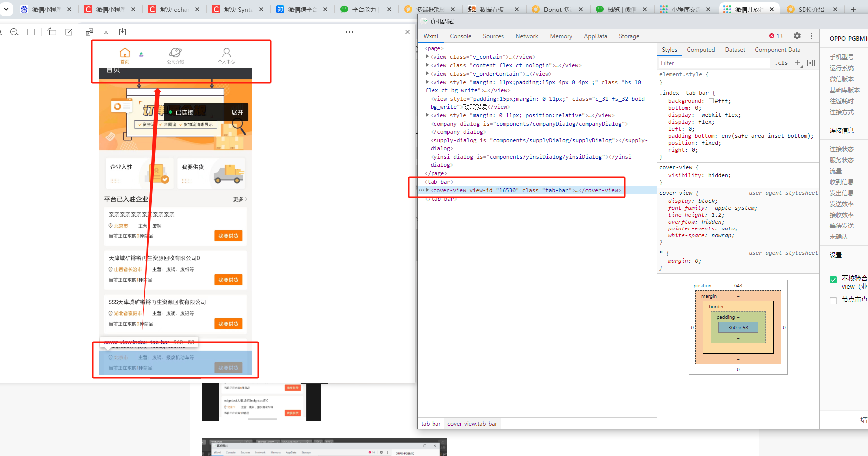The width and height of the screenshot is (868, 456).
Task: Click the rotate image icon
Action: (52, 32)
